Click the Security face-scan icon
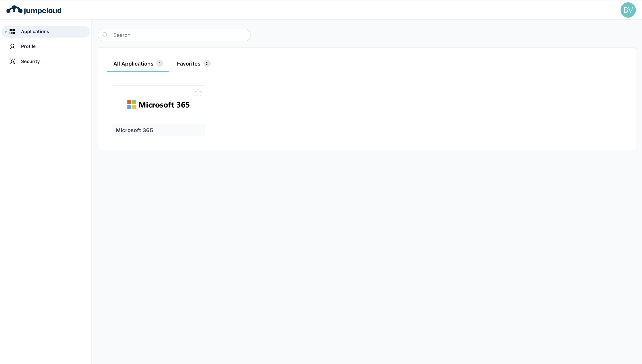The height and width of the screenshot is (364, 642). (12, 62)
